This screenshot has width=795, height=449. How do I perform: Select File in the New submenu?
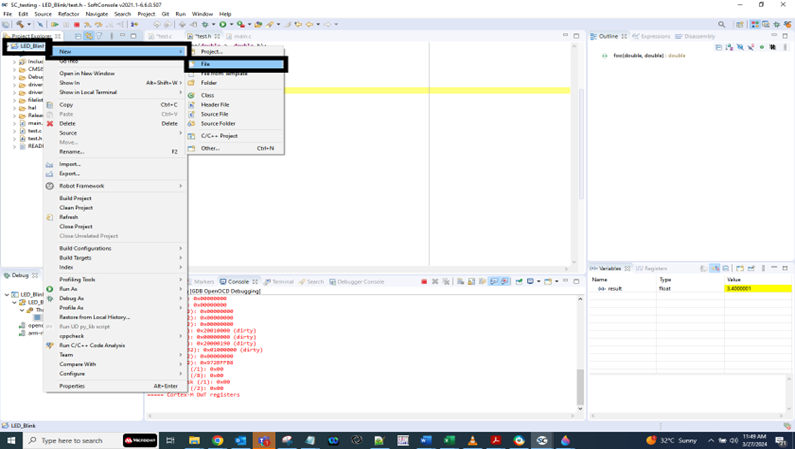(x=236, y=64)
